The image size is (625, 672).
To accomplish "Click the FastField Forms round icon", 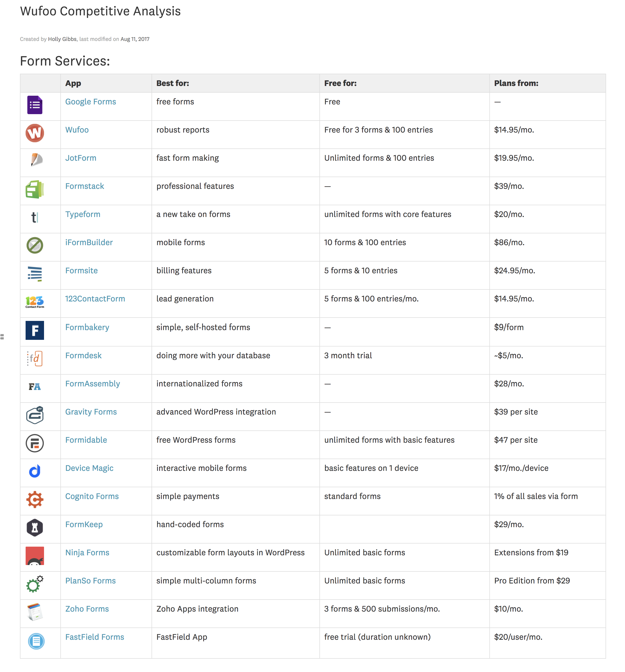I will pos(36,641).
